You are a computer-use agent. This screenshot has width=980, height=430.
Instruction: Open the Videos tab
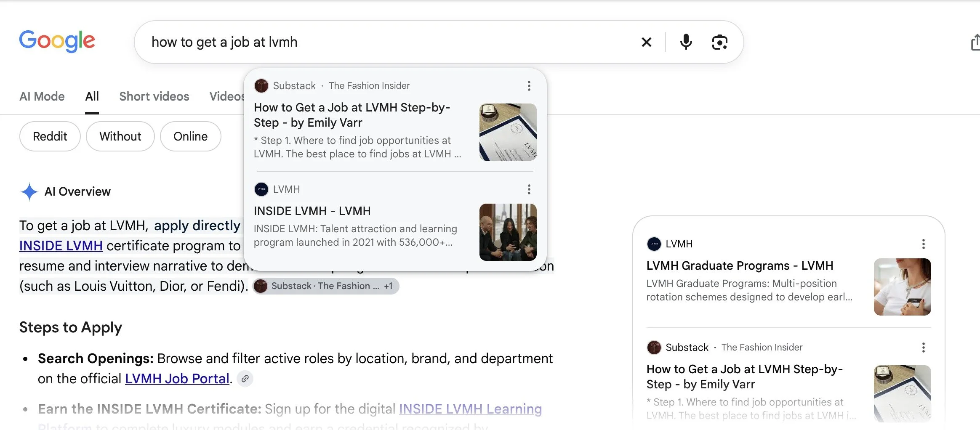pyautogui.click(x=227, y=97)
